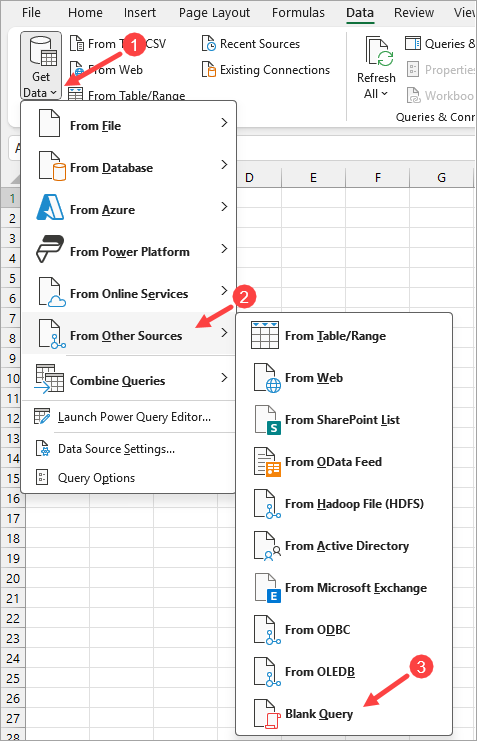Expand From Other Sources submenu arrow

point(225,333)
